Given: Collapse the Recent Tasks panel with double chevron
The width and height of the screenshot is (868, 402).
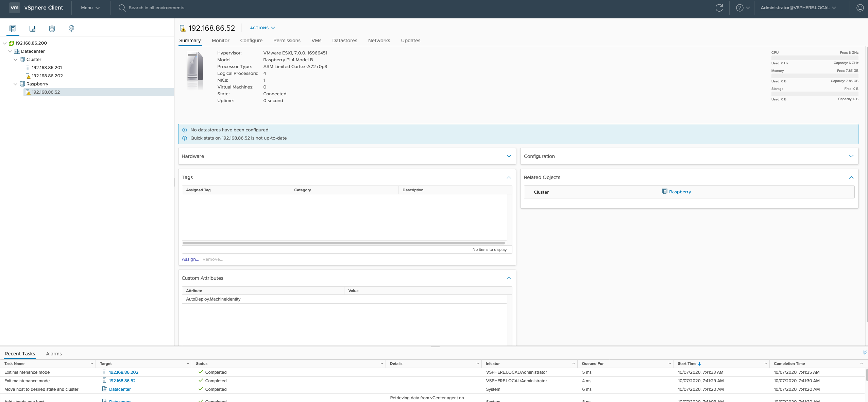Looking at the screenshot, I should (865, 353).
